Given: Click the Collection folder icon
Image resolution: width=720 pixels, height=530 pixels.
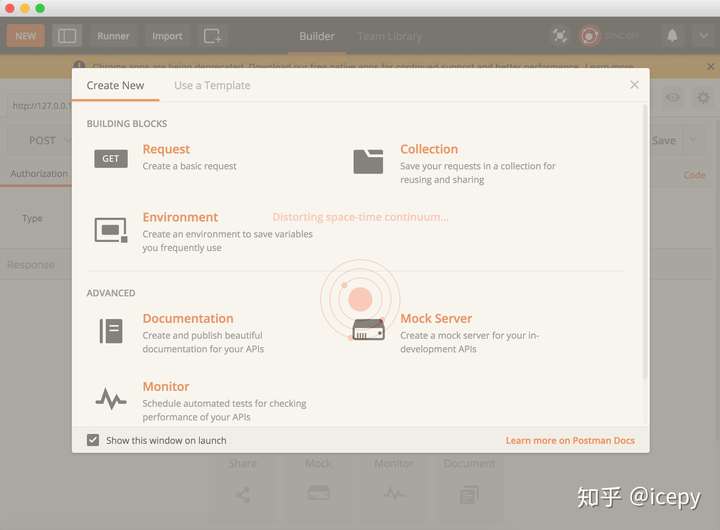Looking at the screenshot, I should coord(368,161).
